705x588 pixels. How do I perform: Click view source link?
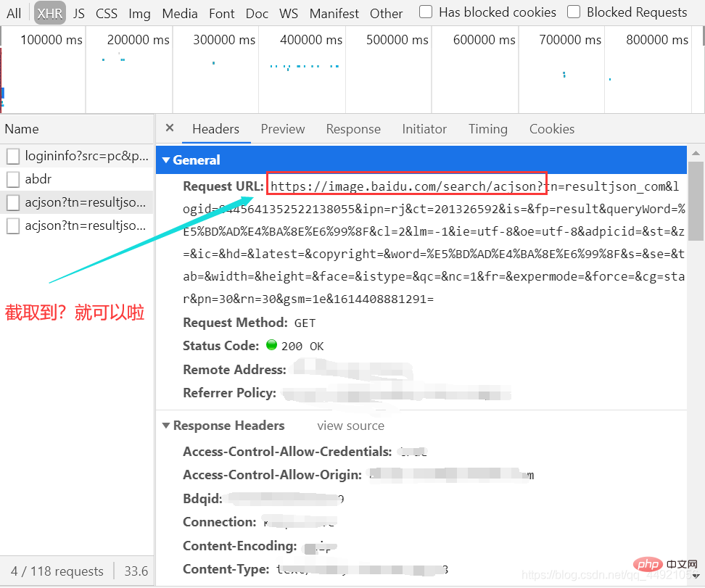[x=350, y=426]
